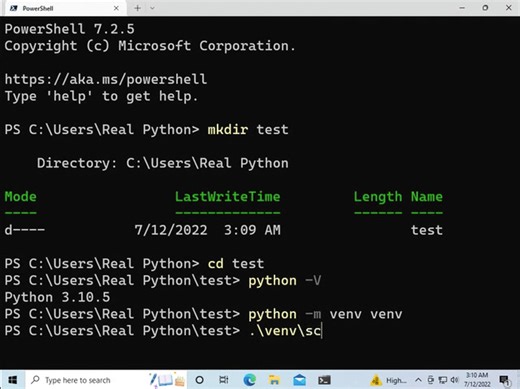Viewport: 520px width, 389px height.
Task: Maximize the terminal window
Action: 485,8
